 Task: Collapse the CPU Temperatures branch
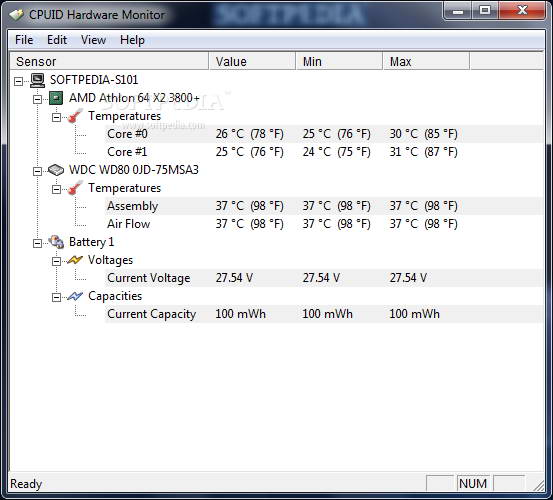pos(56,117)
